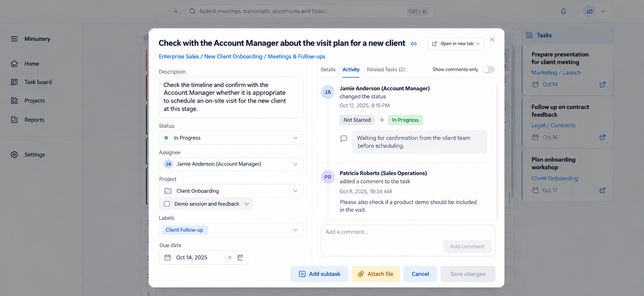Click the Attach file button
Screen dimensions: 644x296
point(375,274)
